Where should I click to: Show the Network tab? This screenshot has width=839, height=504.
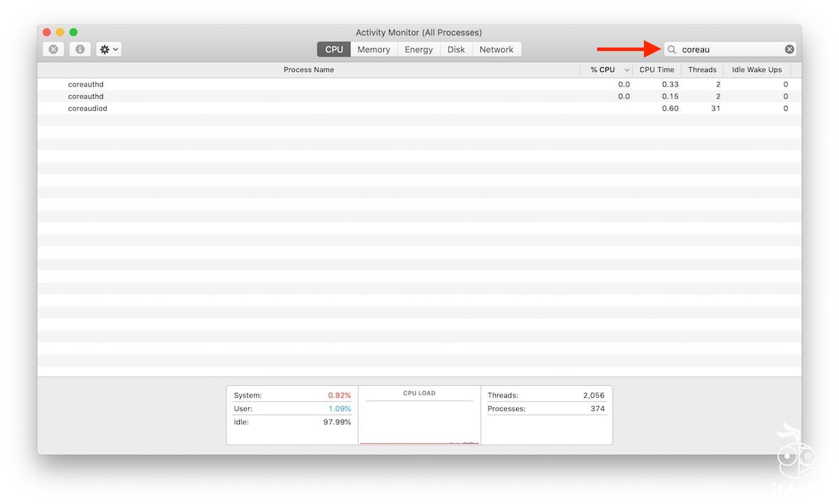tap(496, 50)
